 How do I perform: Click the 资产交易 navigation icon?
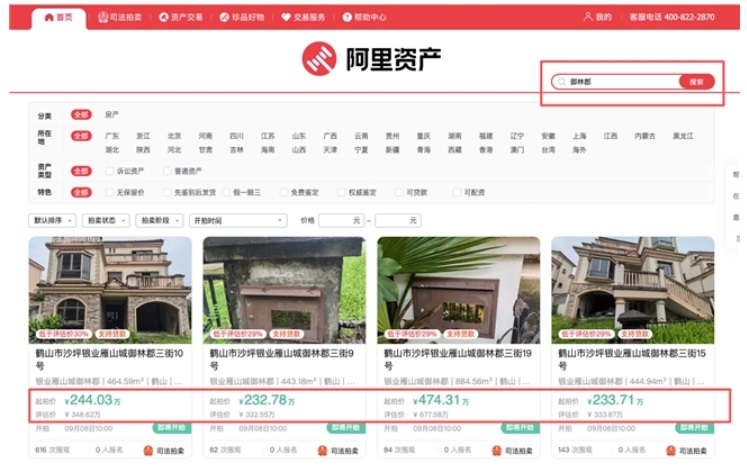pos(164,17)
